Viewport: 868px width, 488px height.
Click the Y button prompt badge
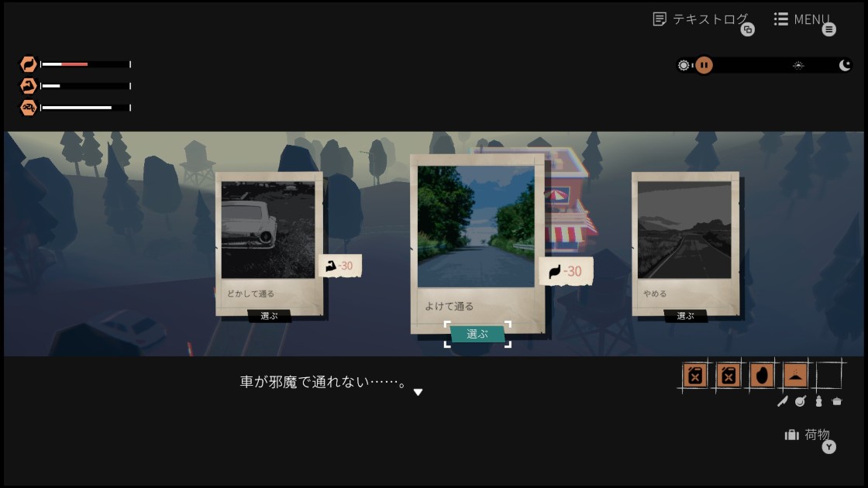[828, 447]
